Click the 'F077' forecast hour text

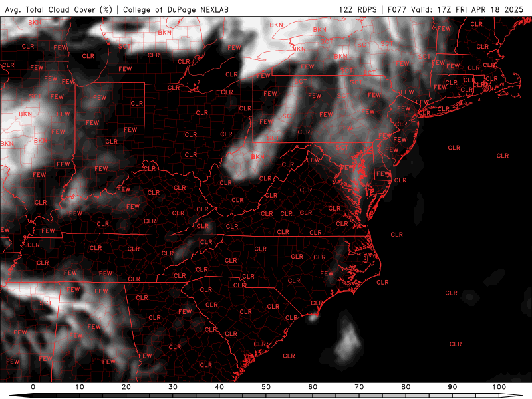[x=397, y=9]
